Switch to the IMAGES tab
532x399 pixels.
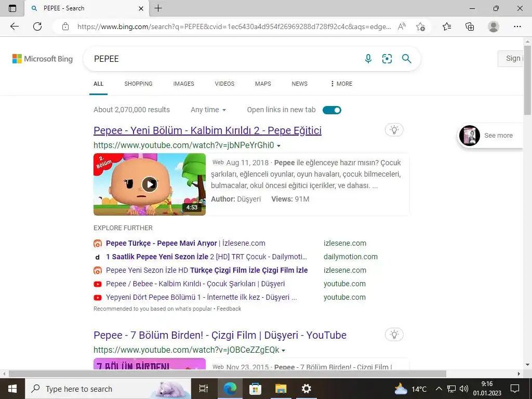(x=183, y=84)
